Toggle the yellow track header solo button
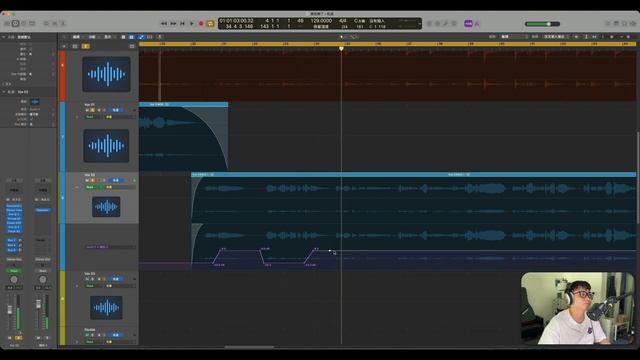640x360 pixels. pyautogui.click(x=86, y=46)
